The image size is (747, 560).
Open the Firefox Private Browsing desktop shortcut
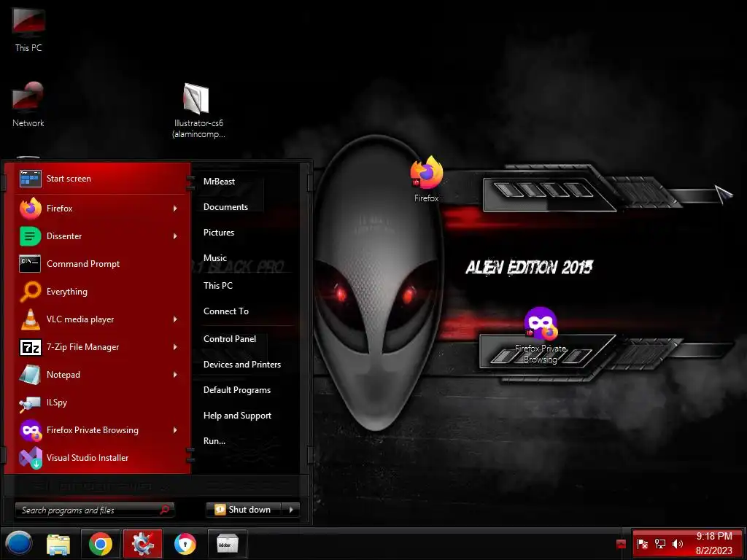pyautogui.click(x=541, y=335)
